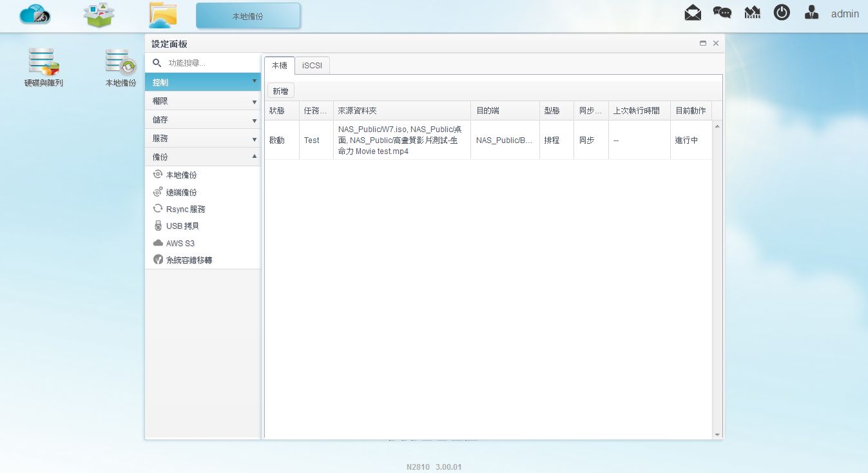The height and width of the screenshot is (473, 868).
Task: Click the power button icon
Action: 782,12
